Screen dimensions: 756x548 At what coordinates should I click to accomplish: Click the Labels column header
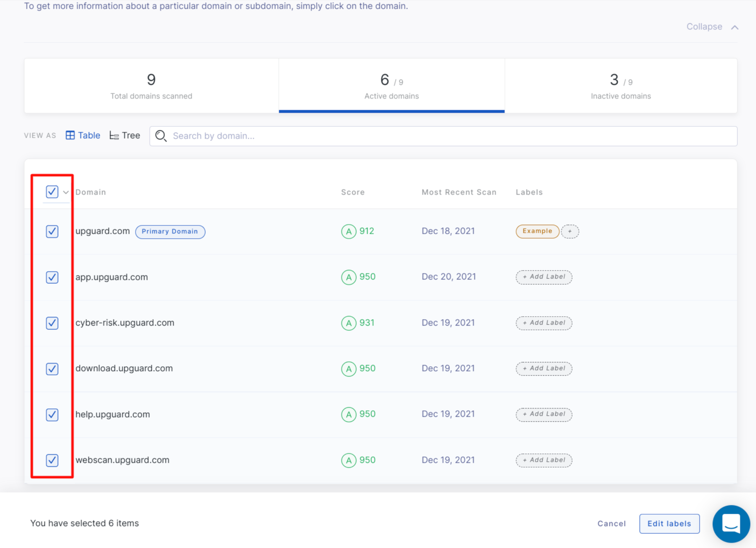tap(529, 192)
